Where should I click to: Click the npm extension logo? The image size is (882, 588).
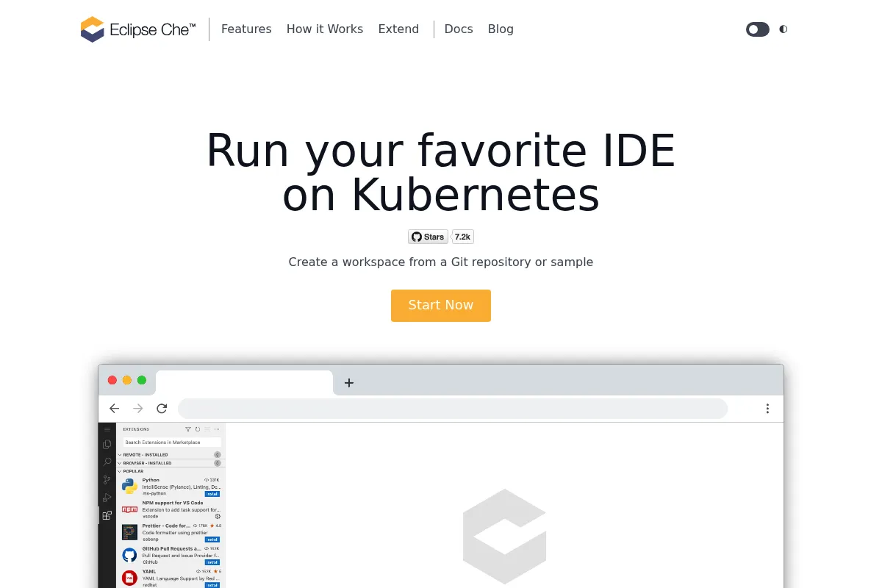(130, 509)
